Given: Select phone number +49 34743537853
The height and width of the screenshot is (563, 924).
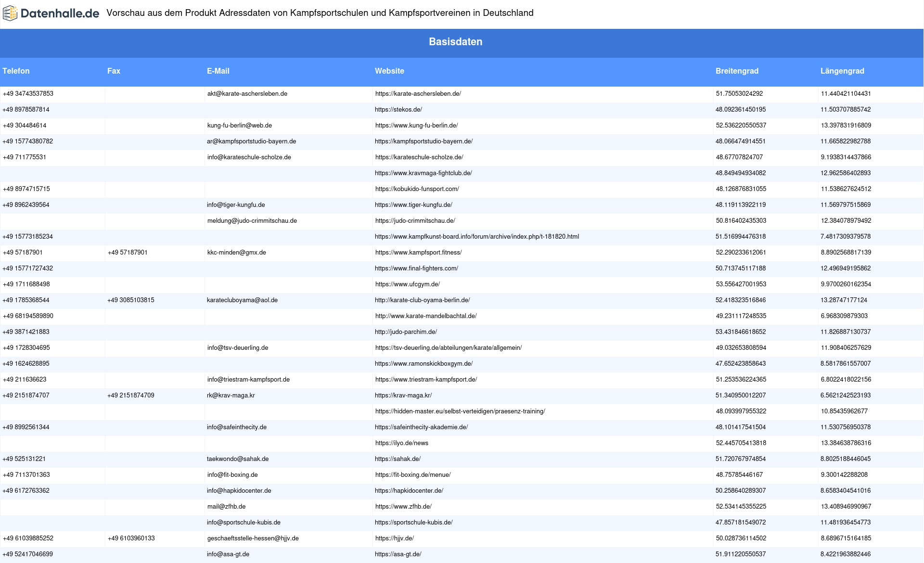Looking at the screenshot, I should click(28, 94).
